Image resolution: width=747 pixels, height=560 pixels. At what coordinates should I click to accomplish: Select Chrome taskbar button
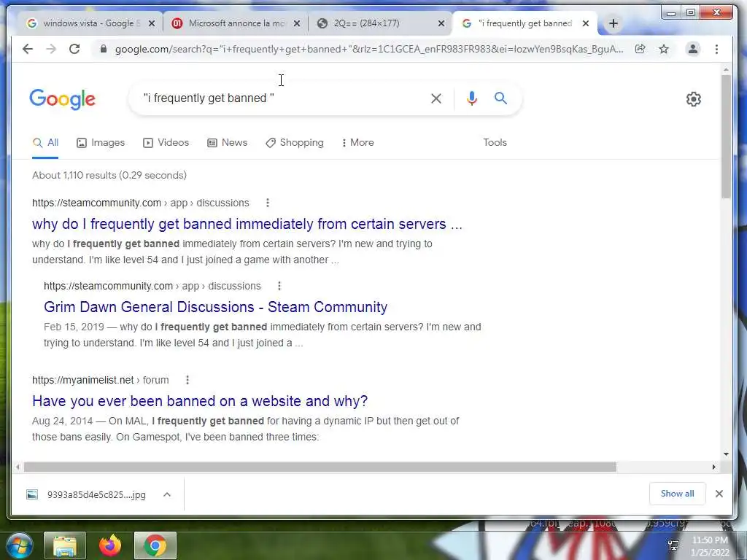[155, 545]
